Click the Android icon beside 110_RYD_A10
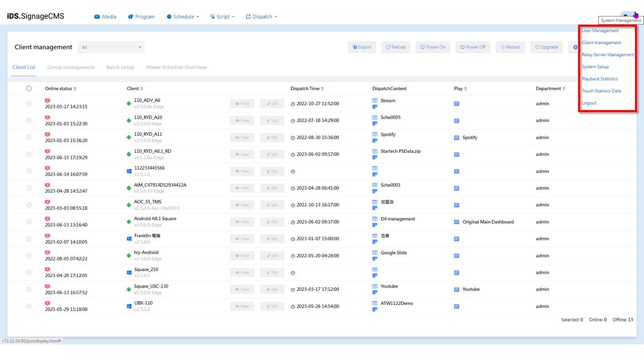The width and height of the screenshot is (644, 362). tap(129, 121)
